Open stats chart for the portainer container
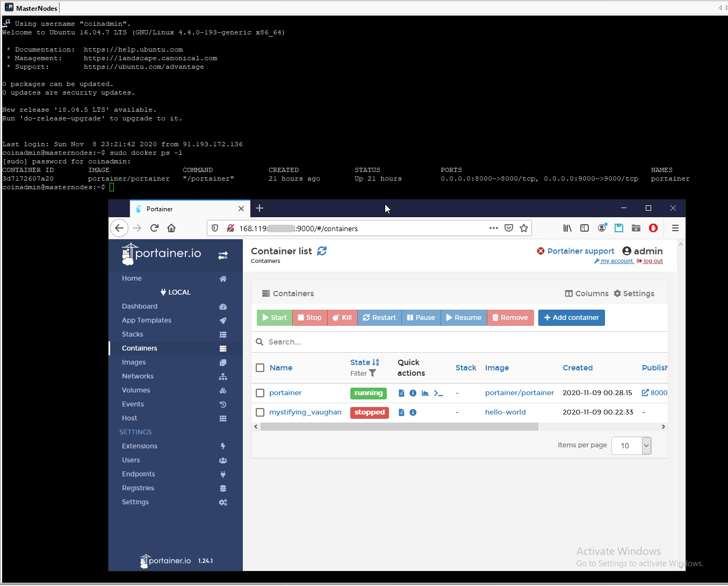This screenshot has width=728, height=586. click(425, 393)
